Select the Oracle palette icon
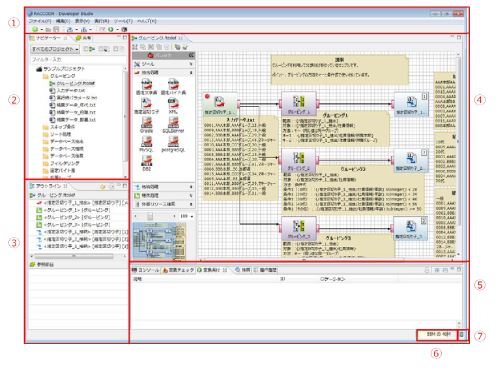This screenshot has height=370, width=500. 146,126
